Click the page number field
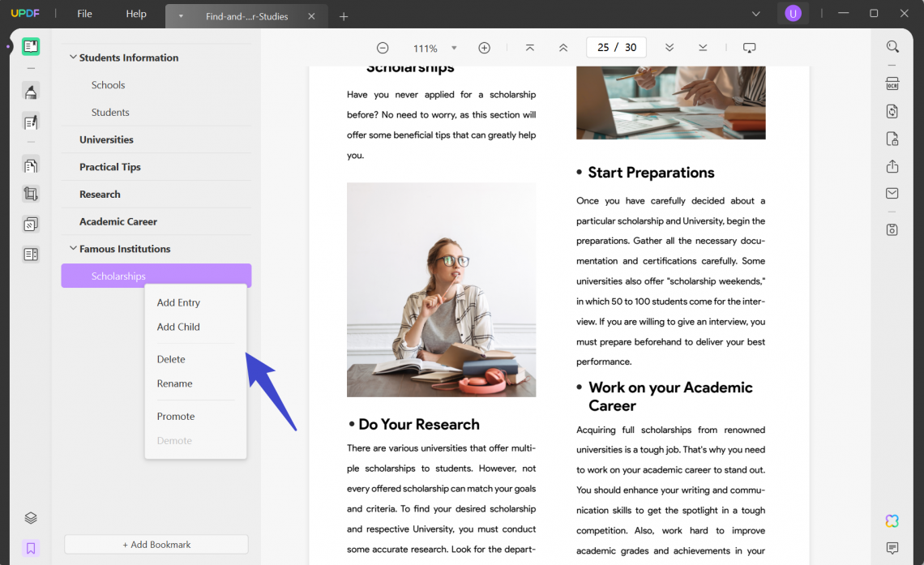Image resolution: width=924 pixels, height=565 pixels. pyautogui.click(x=616, y=47)
